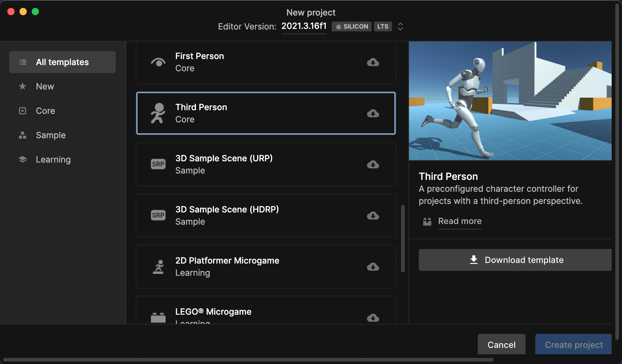This screenshot has width=622, height=364.
Task: Click the First Person template icon
Action: pyautogui.click(x=158, y=62)
